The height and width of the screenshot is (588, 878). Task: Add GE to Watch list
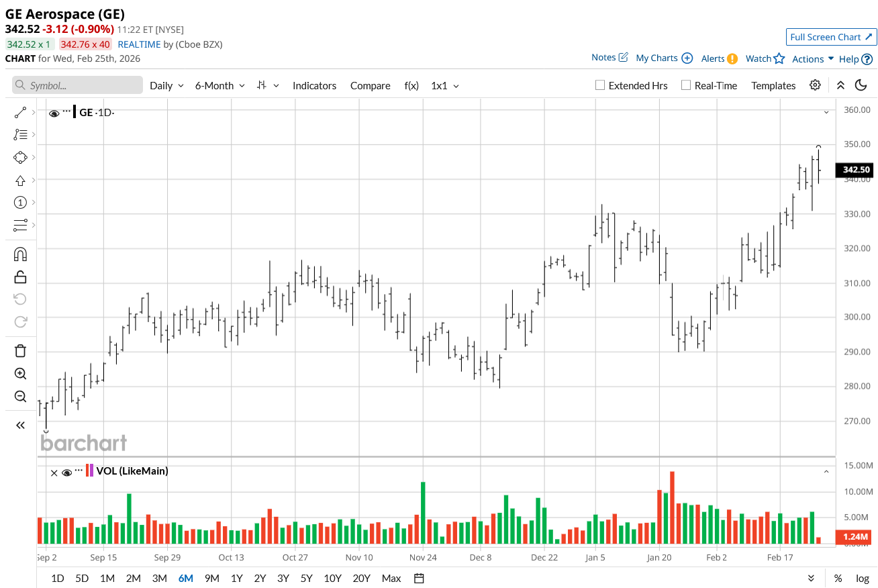point(765,58)
